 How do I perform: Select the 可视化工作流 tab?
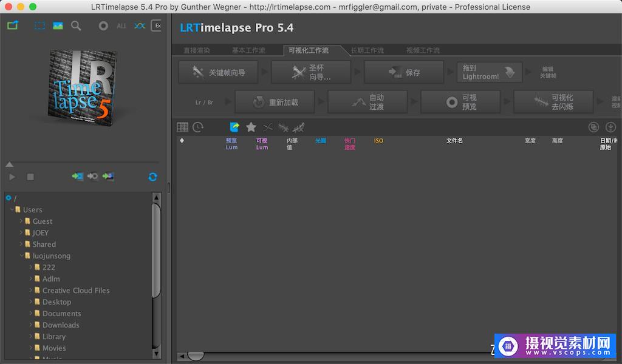309,50
